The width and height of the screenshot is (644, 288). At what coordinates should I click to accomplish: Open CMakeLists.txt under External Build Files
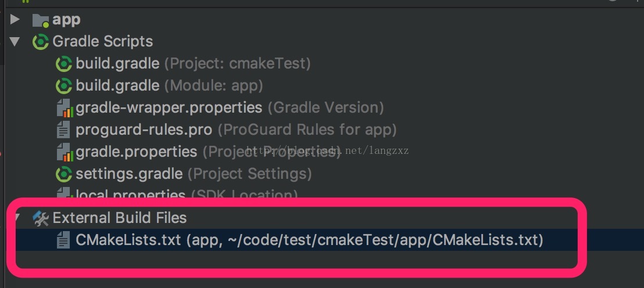click(x=309, y=240)
